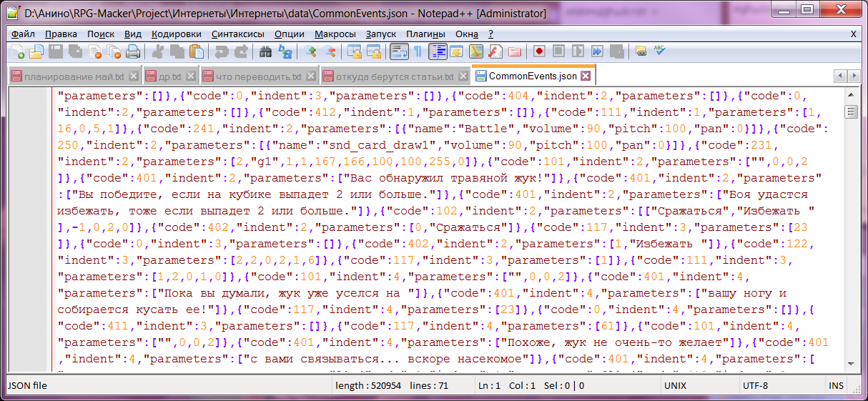Open the Поиск menu
Image resolution: width=868 pixels, height=401 pixels.
tap(101, 34)
